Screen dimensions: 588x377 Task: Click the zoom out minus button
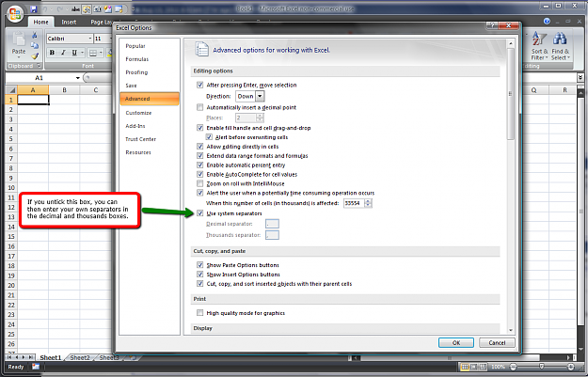pos(514,367)
